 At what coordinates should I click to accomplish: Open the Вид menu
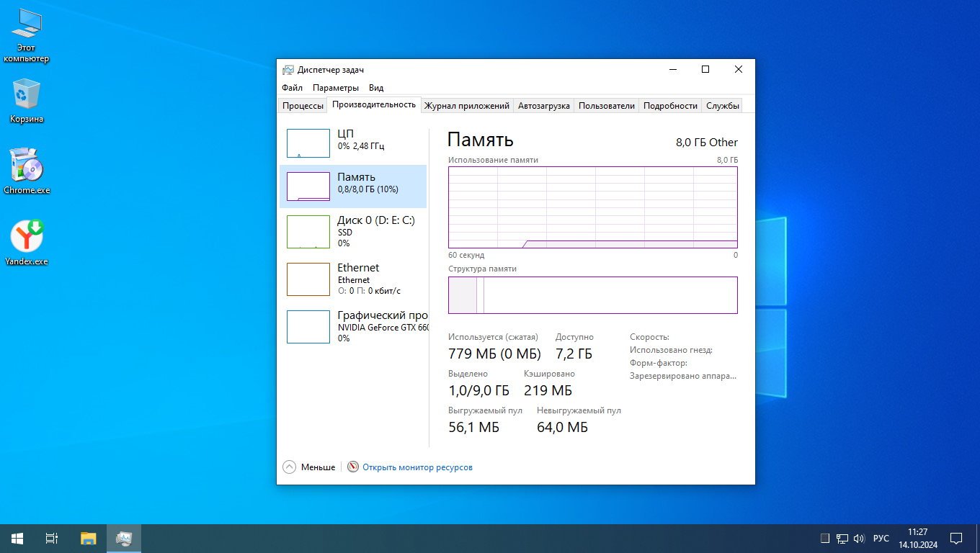tap(375, 88)
